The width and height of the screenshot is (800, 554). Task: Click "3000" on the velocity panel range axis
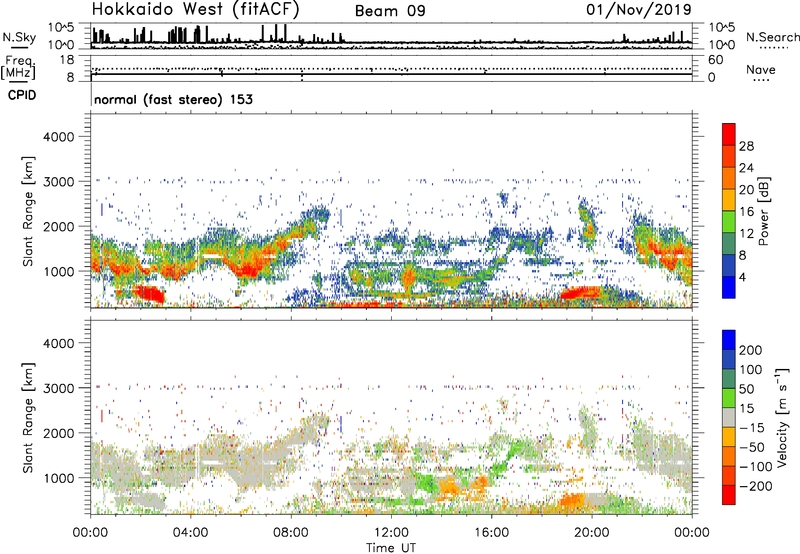(59, 388)
